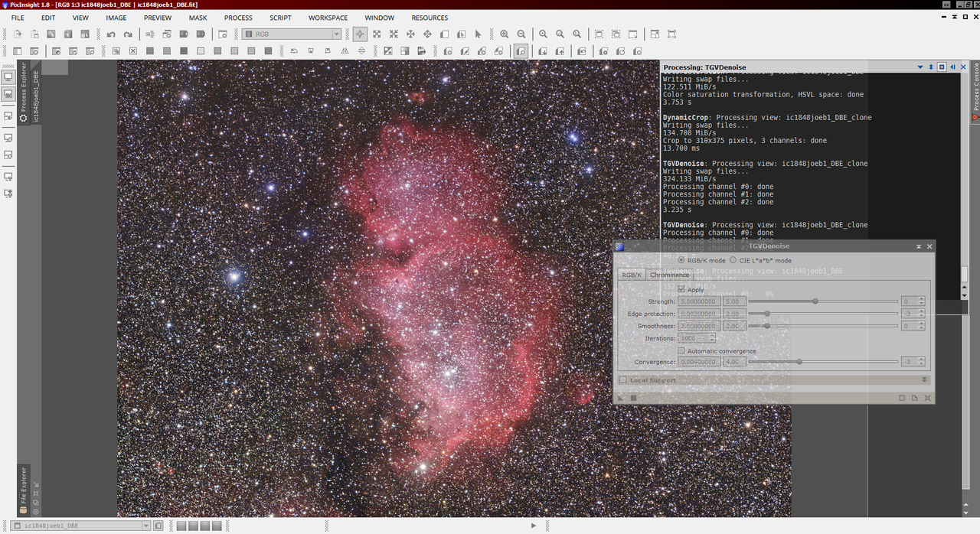Screen dimensions: 980x534
Task: Click the Edge protection value field
Action: 699,314
